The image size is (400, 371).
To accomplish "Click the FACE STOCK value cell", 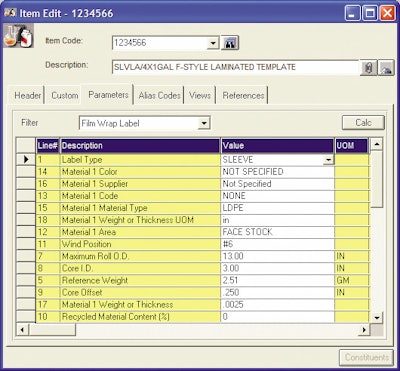I will pos(277,232).
